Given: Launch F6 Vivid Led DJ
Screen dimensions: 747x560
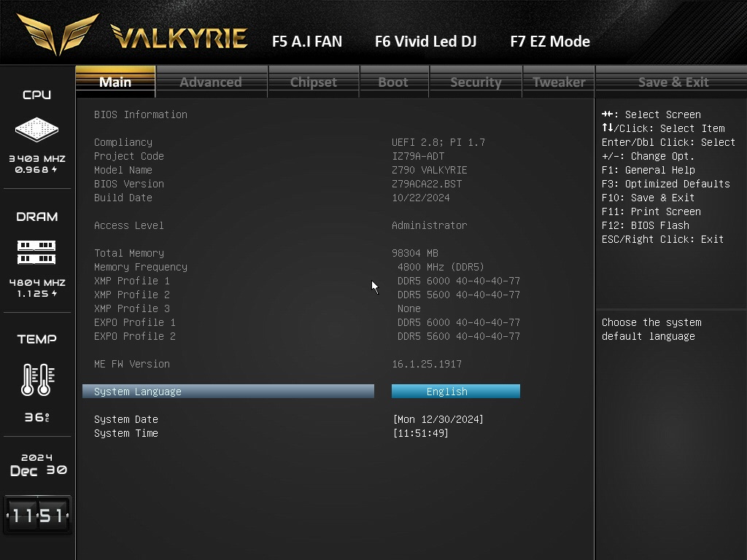Looking at the screenshot, I should [425, 42].
